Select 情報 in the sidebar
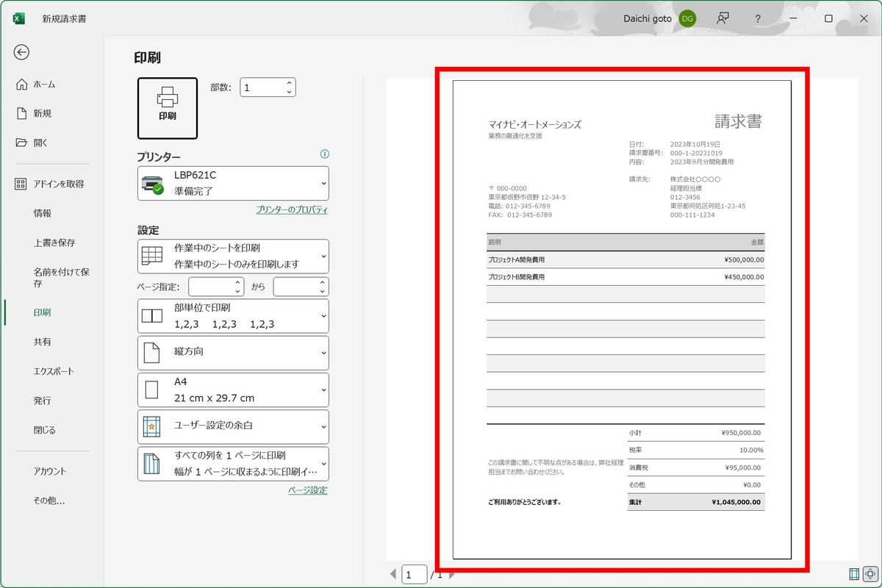Screen dimensions: 882x588 43,213
